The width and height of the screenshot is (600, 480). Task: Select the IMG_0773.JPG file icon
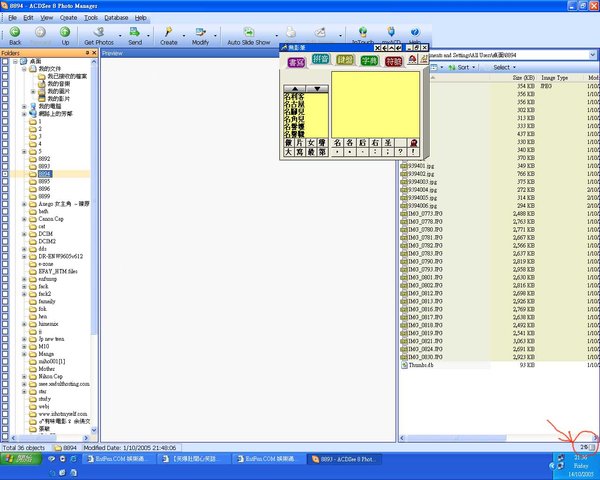pyautogui.click(x=404, y=214)
